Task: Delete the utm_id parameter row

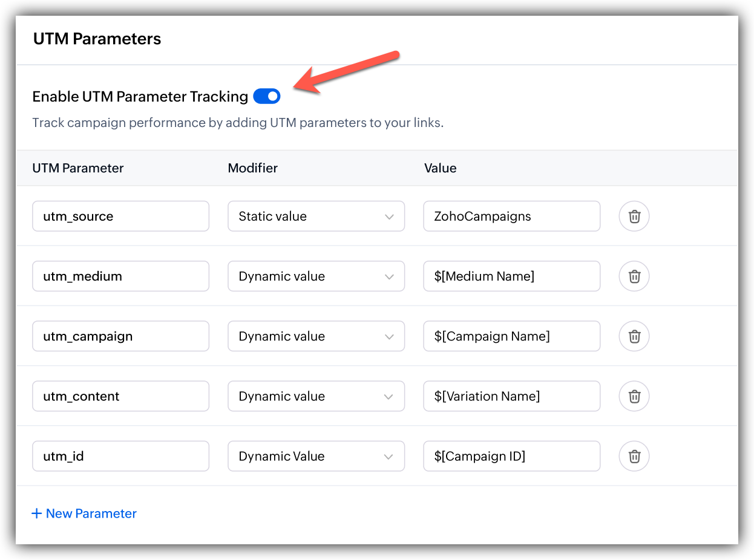Action: (634, 456)
